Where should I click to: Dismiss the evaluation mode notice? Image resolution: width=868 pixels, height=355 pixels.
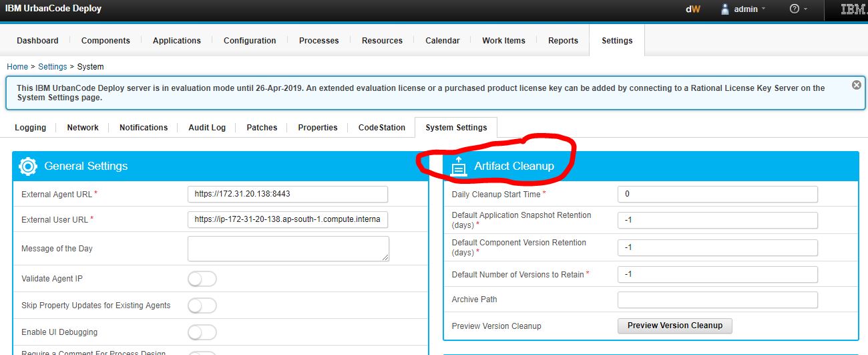pyautogui.click(x=857, y=86)
